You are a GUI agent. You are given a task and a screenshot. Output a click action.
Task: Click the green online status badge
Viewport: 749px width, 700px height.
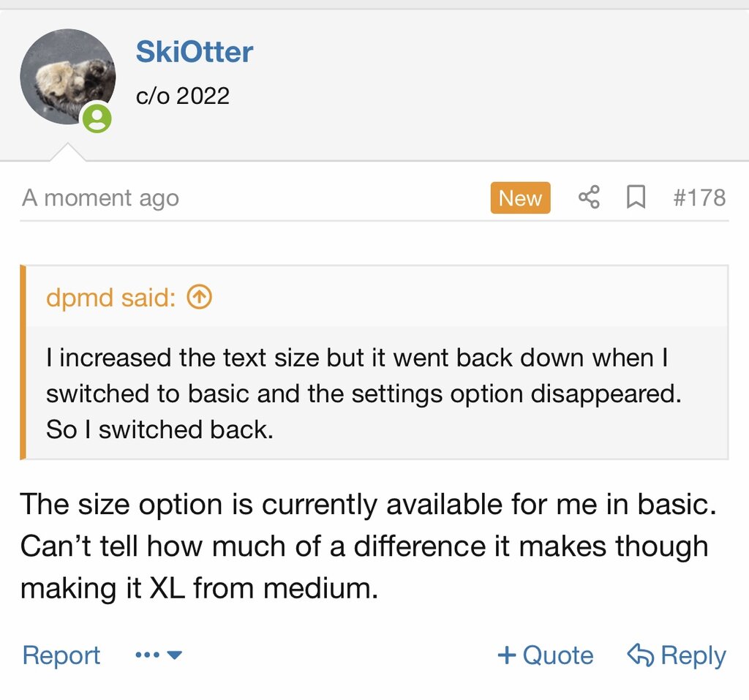click(97, 118)
